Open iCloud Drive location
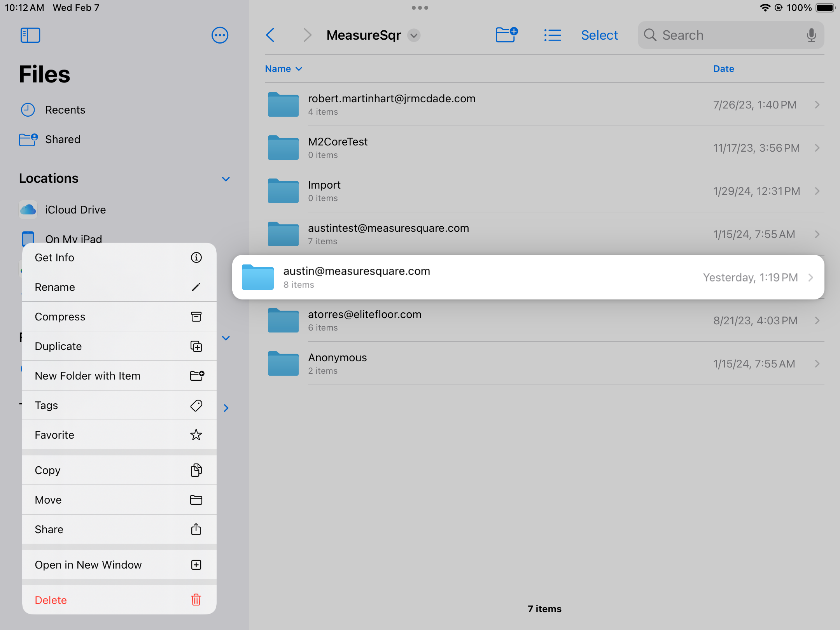 click(x=75, y=210)
